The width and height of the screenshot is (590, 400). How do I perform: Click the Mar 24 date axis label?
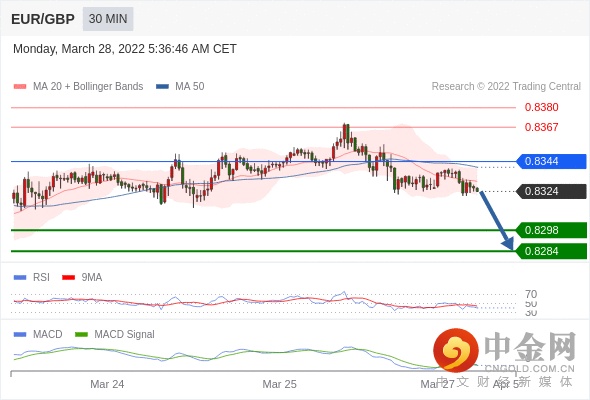point(107,384)
